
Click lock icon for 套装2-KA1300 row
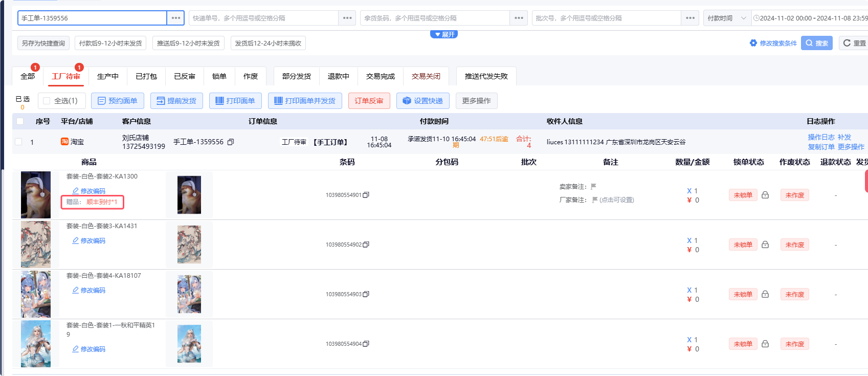coord(765,195)
